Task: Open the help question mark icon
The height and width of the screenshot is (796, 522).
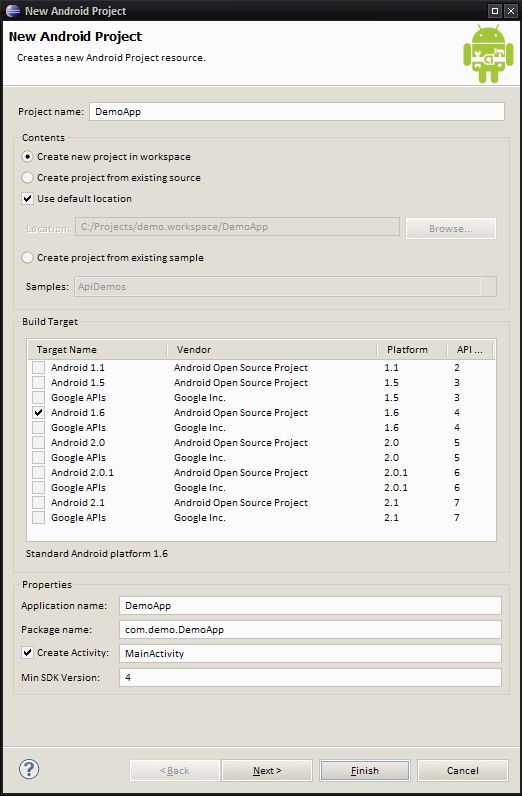Action: pyautogui.click(x=29, y=769)
